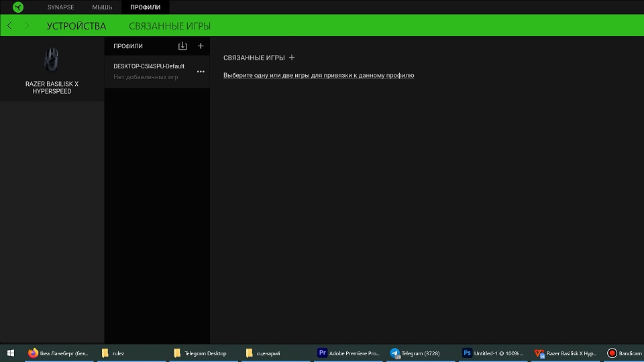Import a profile using the download icon
This screenshot has width=644, height=362.
click(x=182, y=46)
